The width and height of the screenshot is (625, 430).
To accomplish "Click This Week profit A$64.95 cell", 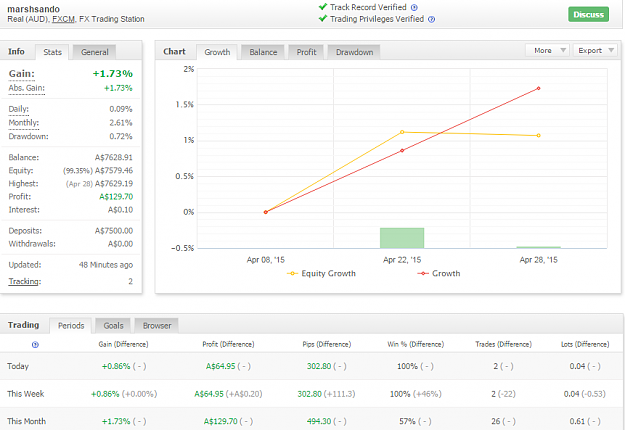I will click(x=228, y=394).
